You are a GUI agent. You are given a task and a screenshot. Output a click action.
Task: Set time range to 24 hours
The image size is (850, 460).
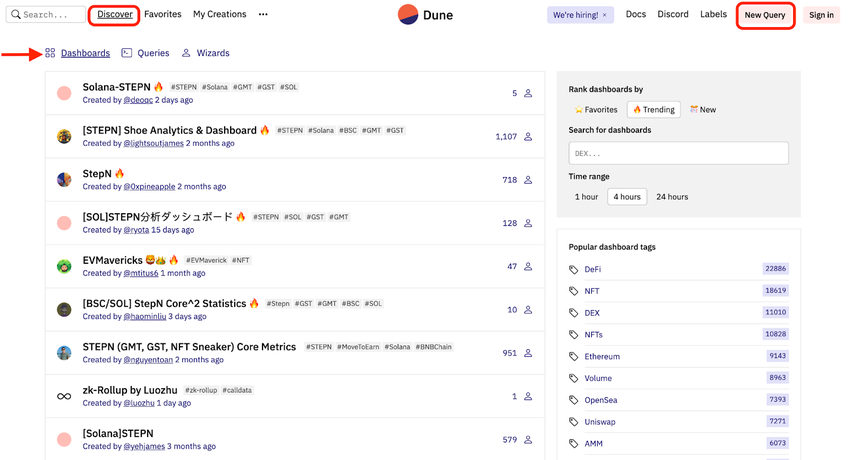tap(672, 197)
